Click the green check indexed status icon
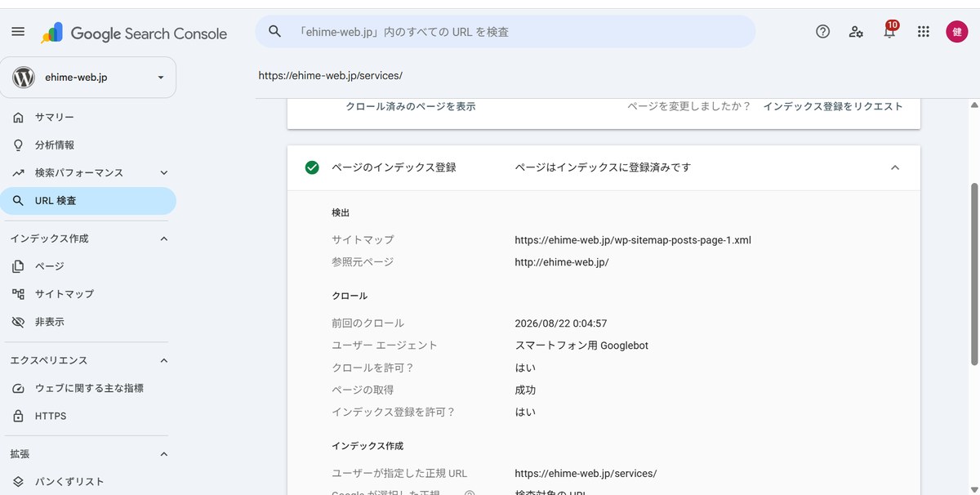 pos(312,167)
